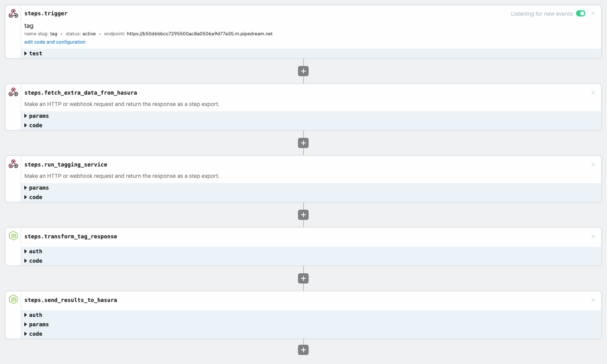
Task: Add a step below the trigger step
Action: tap(303, 71)
